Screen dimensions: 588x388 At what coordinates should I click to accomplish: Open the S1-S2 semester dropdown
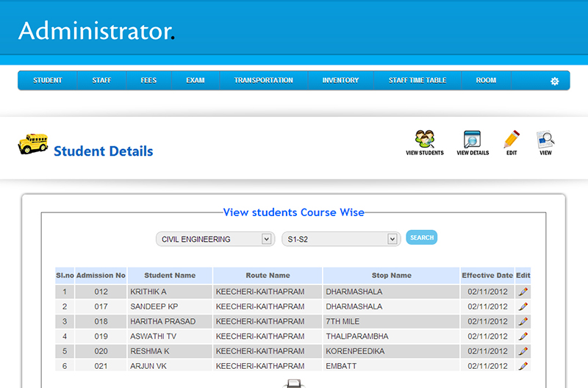[x=341, y=239]
